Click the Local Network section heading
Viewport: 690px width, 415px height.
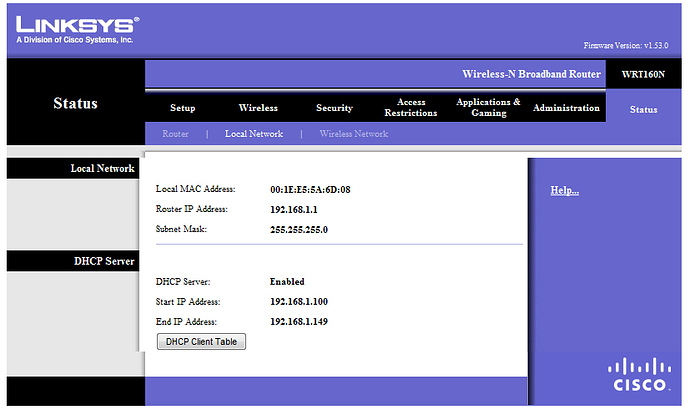coord(103,169)
